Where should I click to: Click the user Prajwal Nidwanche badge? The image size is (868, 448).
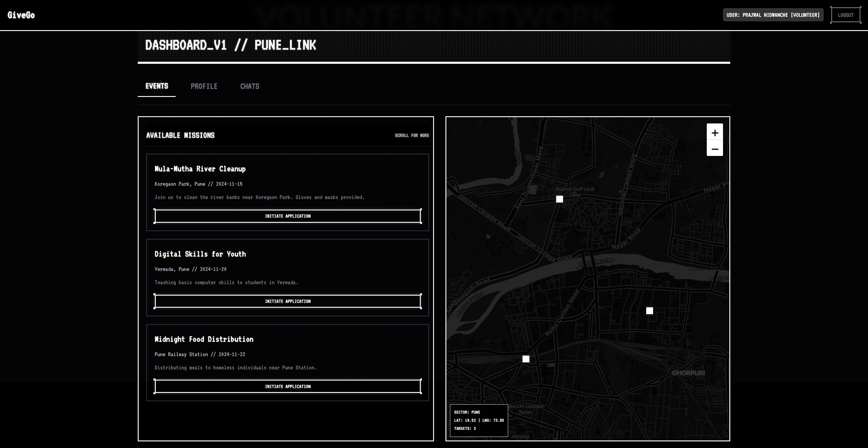pyautogui.click(x=773, y=15)
